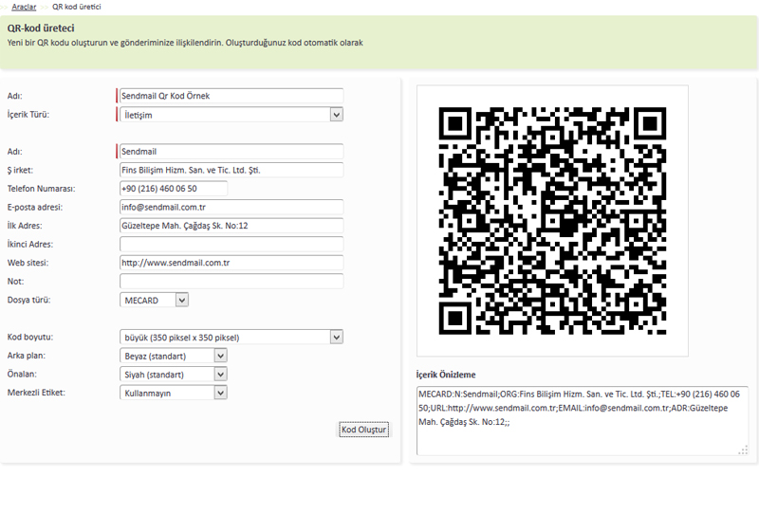Open the İçerik Türü dropdown
The height and width of the screenshot is (532, 759).
(x=231, y=115)
